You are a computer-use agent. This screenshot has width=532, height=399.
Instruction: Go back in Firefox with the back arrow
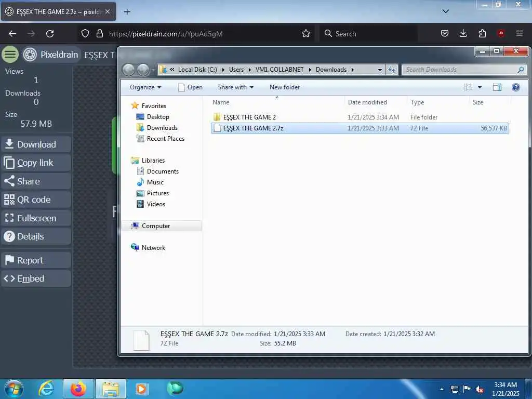(x=12, y=34)
